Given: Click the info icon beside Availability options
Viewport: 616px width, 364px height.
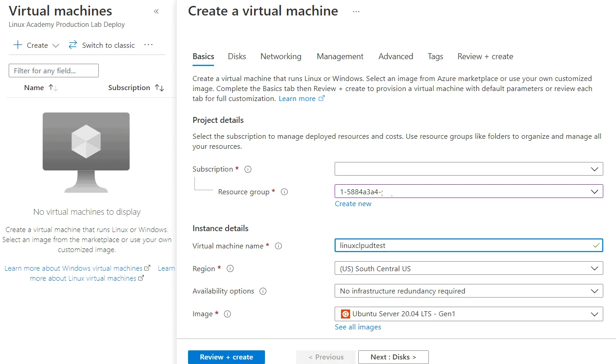Looking at the screenshot, I should pos(263,291).
